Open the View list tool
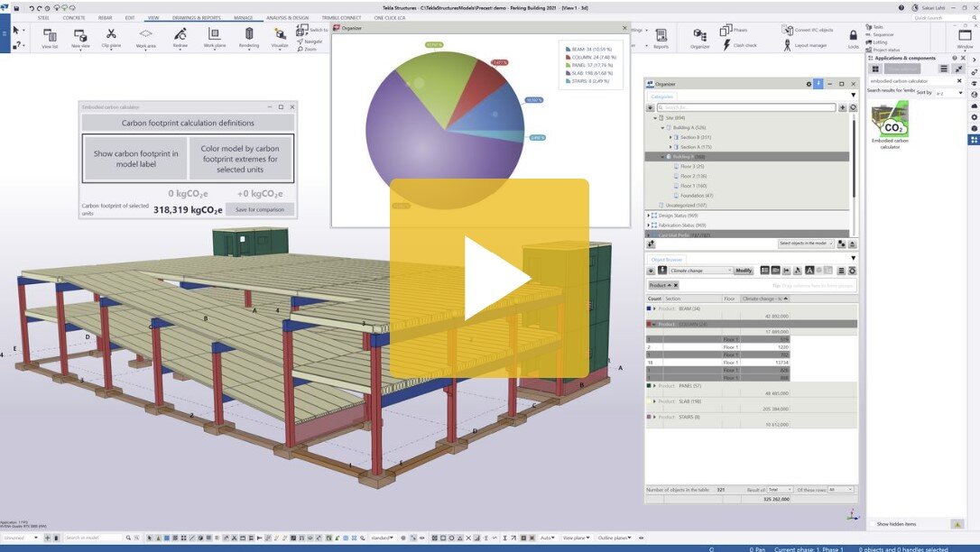Image resolution: width=980 pixels, height=552 pixels. [50, 38]
